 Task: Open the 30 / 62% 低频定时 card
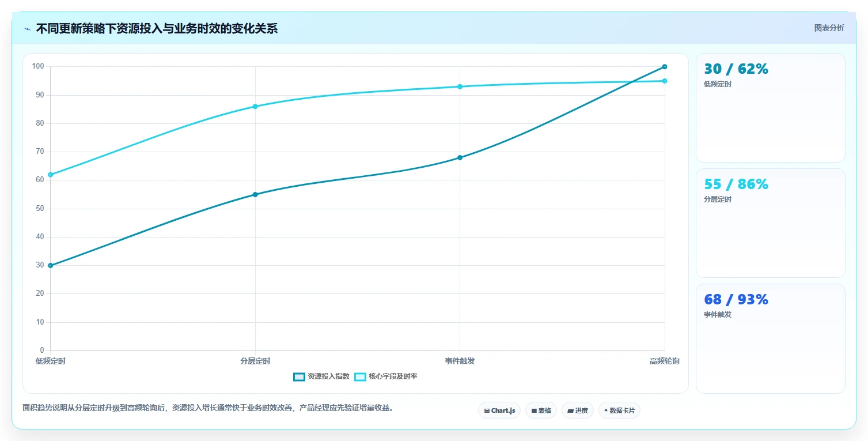point(770,108)
